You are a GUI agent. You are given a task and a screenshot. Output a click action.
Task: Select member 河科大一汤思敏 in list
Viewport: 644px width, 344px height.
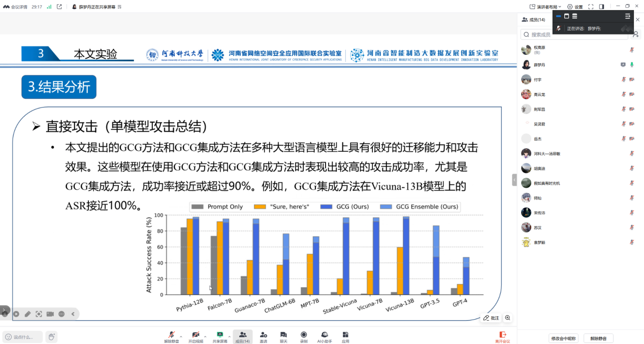click(x=579, y=153)
